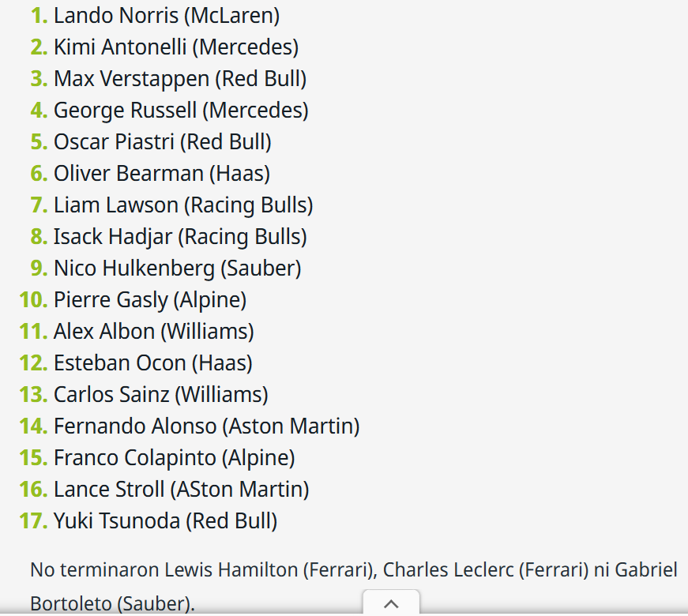
Task: Click the Lance Stroll (ASton Martin) entry
Action: 181,489
